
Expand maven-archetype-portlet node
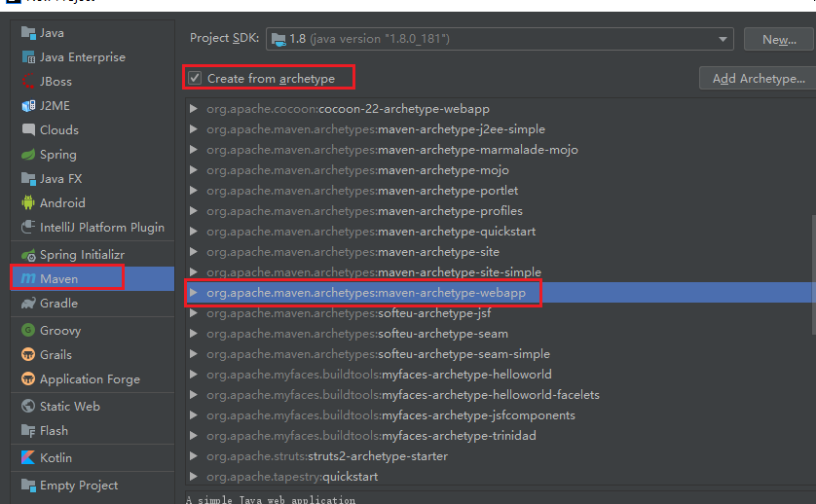(193, 191)
